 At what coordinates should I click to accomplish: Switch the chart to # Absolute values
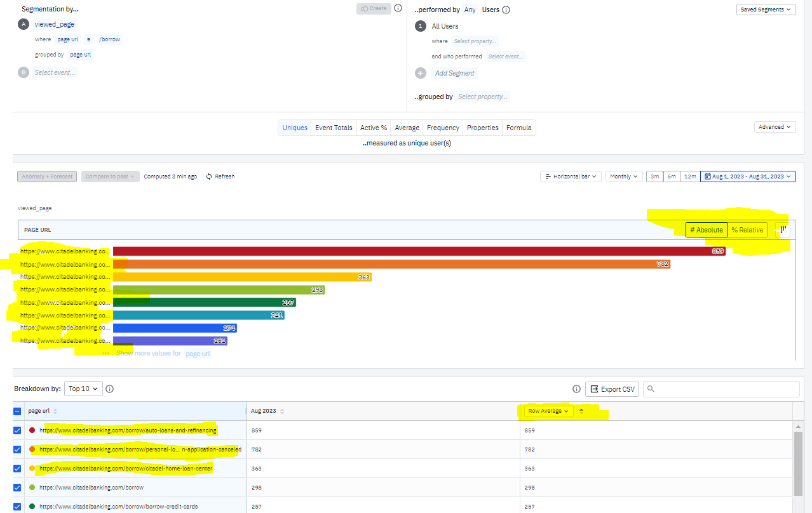(x=707, y=230)
